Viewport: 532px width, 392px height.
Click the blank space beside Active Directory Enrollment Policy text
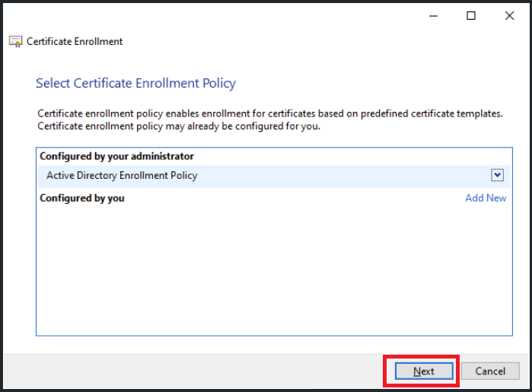[342, 176]
